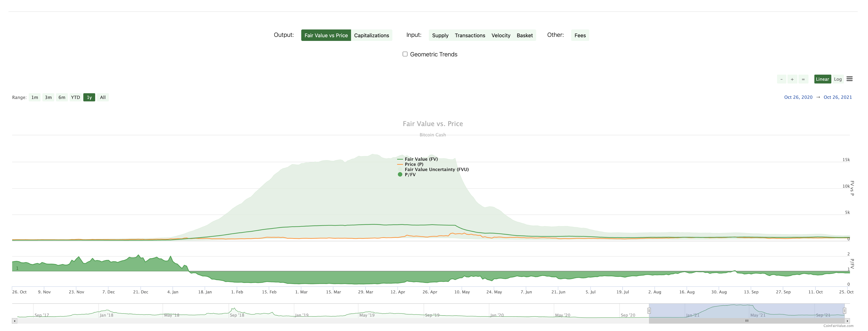Image resolution: width=868 pixels, height=331 pixels.
Task: Click the 4. Jan x-axis label
Action: coord(173,292)
